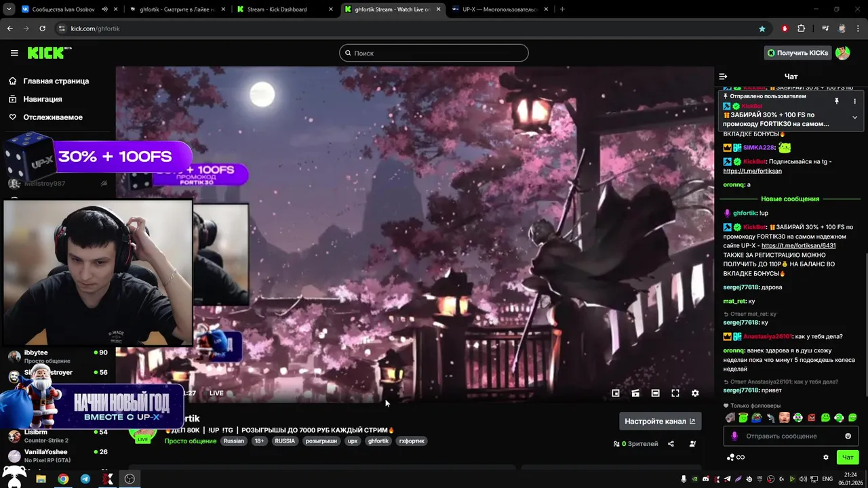Open the video player settings gear
The width and height of the screenshot is (868, 488).
(695, 393)
